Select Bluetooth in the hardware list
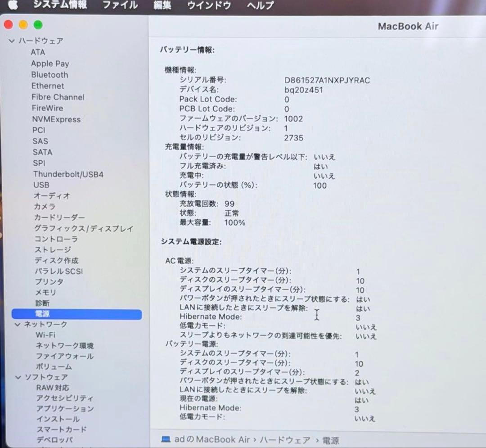 click(x=49, y=75)
